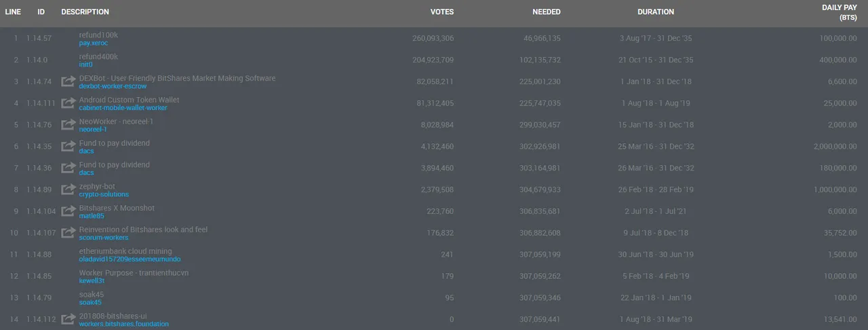This screenshot has height=330, width=868.
Task: Open external link icon for NeoWorker neoreel-1
Action: coord(68,125)
